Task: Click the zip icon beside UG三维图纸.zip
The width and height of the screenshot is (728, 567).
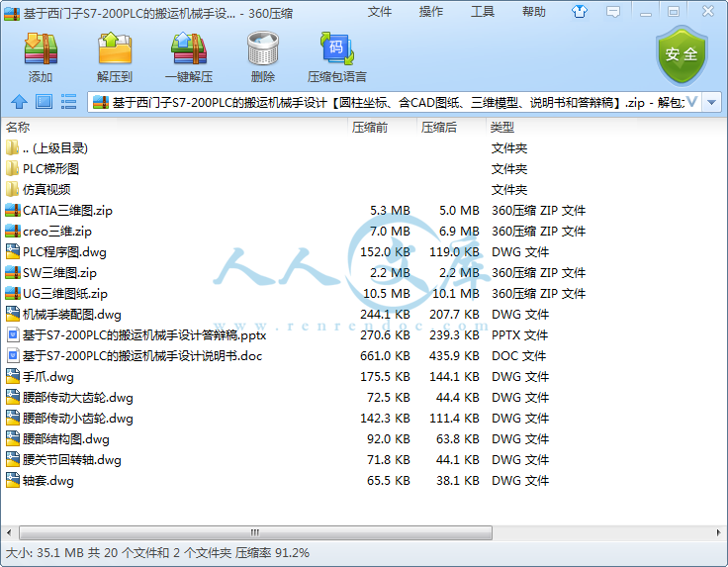Action: [13, 294]
